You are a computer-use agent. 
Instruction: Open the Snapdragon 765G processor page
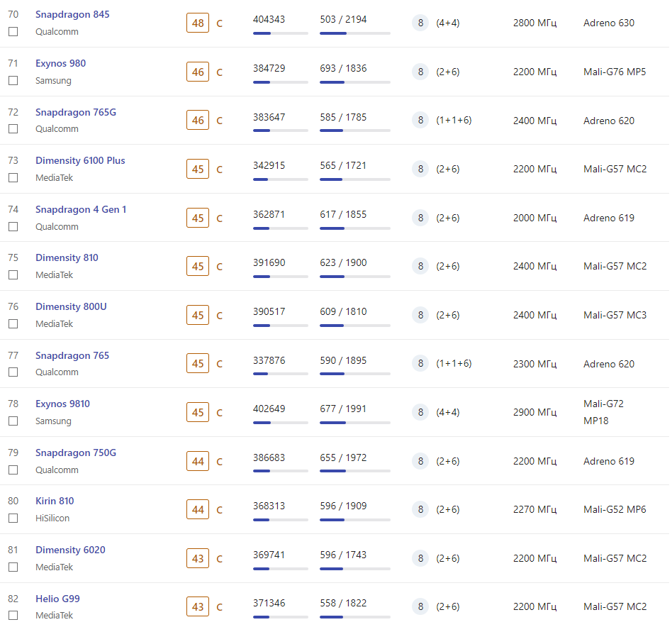point(75,112)
